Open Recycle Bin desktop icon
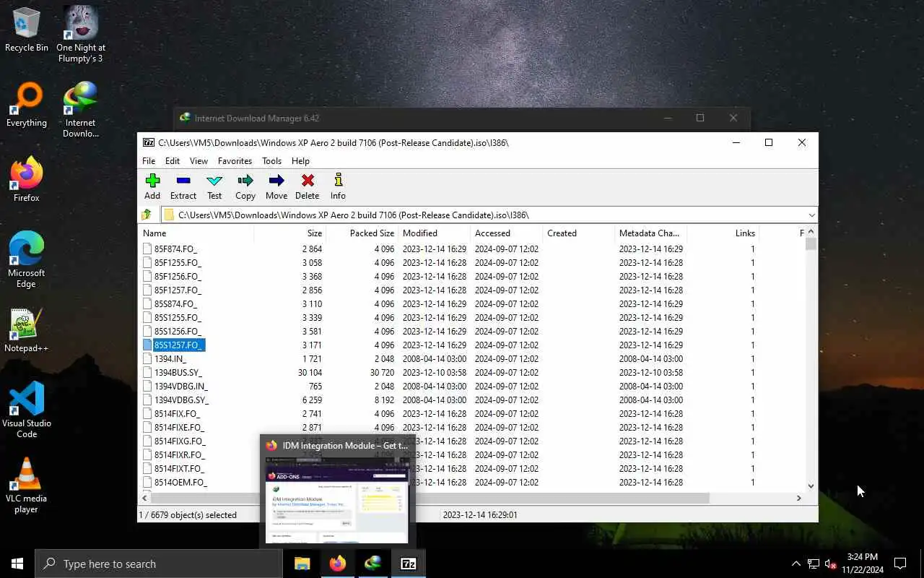 27,30
